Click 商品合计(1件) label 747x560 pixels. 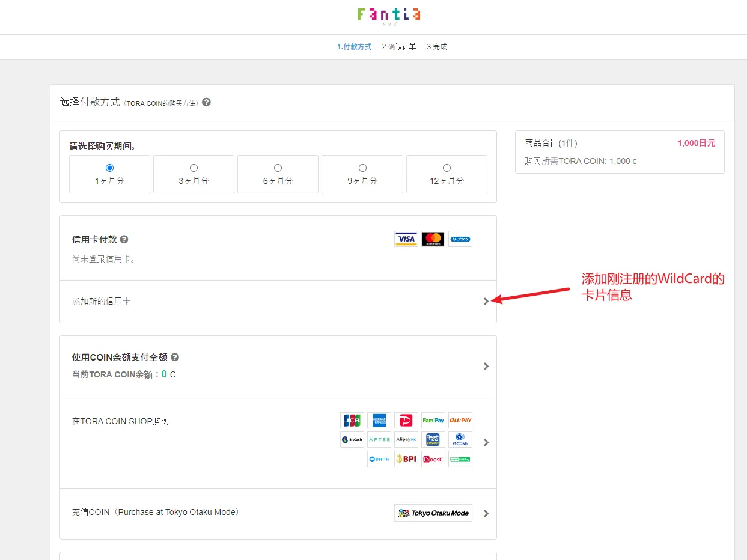[x=551, y=143]
